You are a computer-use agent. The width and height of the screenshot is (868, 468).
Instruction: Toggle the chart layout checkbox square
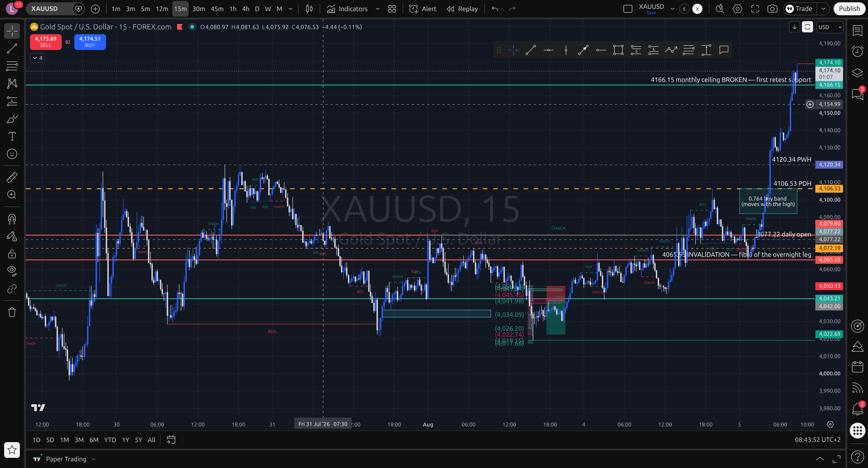point(628,9)
